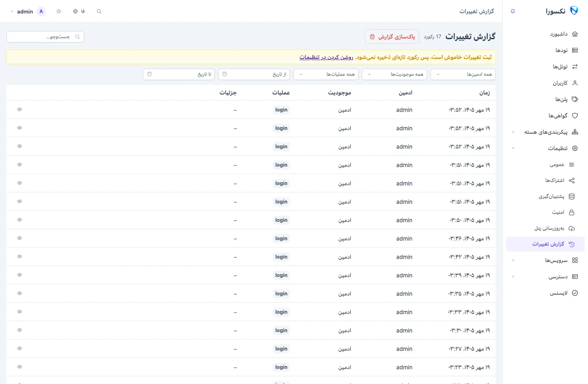The width and height of the screenshot is (588, 384).
Task: Click the گزارش تغییرات history icon
Action: tap(572, 244)
